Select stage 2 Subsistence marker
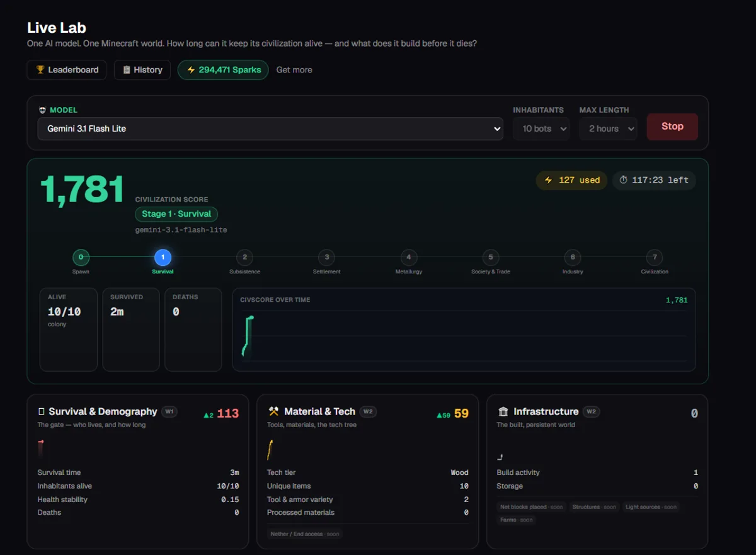 (244, 257)
